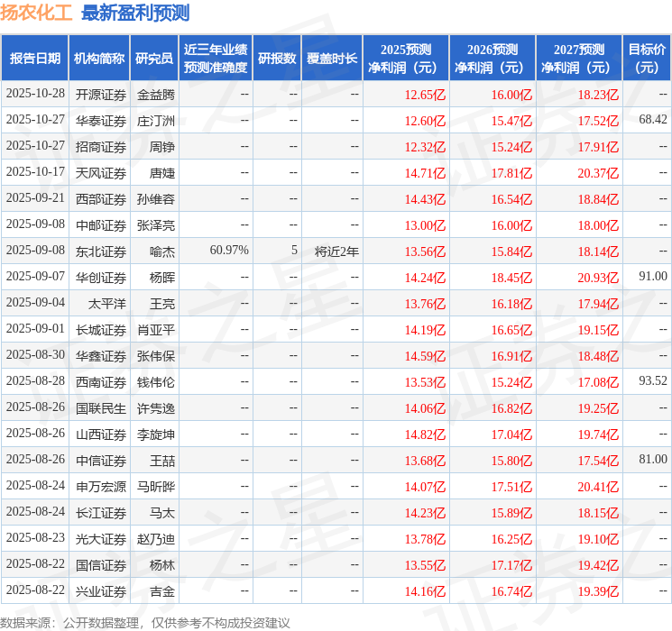Viewport: 672px width, 631px height.
Task: Click the 机构简称 column header
Action: (99, 58)
